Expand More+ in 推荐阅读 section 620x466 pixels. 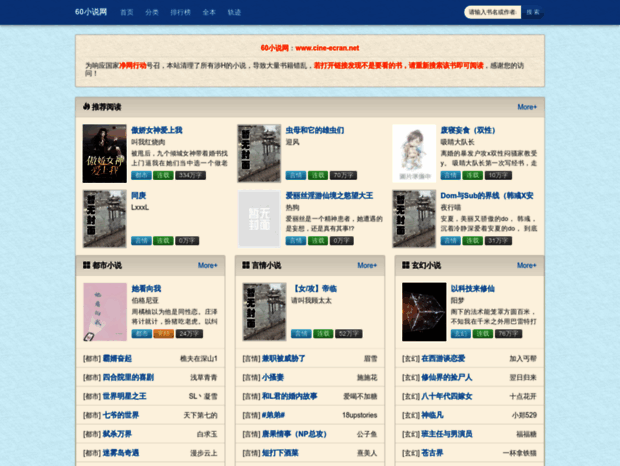[x=526, y=107]
